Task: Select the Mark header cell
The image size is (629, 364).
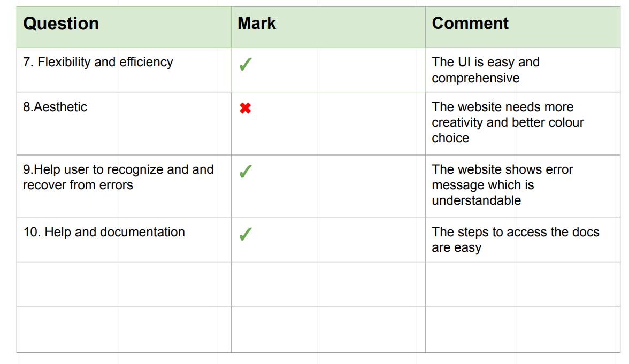Action: [328, 27]
